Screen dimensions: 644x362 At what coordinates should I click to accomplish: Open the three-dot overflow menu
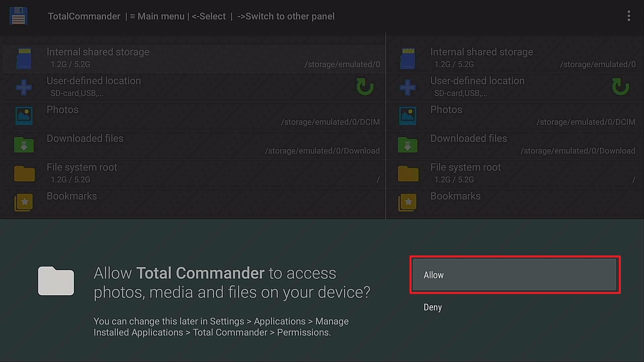point(629,16)
